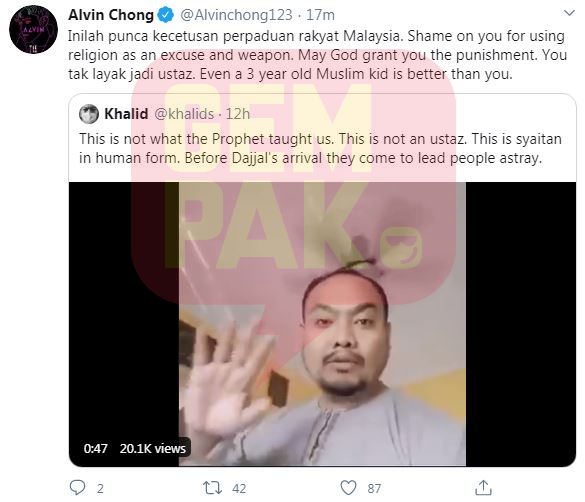Click Alvin Chong's profile avatar

pos(33,29)
